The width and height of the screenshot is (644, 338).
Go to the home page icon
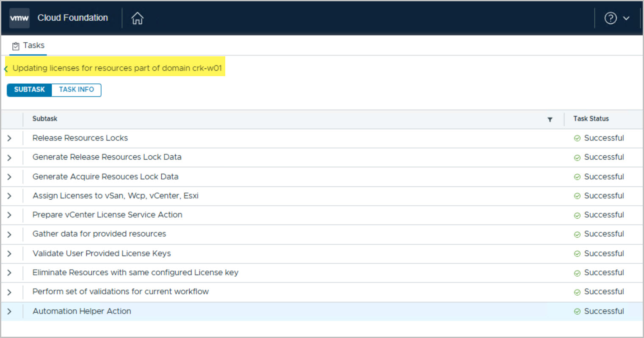137,18
